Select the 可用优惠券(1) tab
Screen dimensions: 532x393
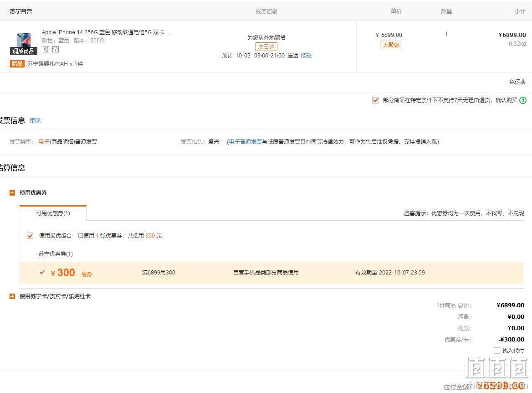coord(53,213)
